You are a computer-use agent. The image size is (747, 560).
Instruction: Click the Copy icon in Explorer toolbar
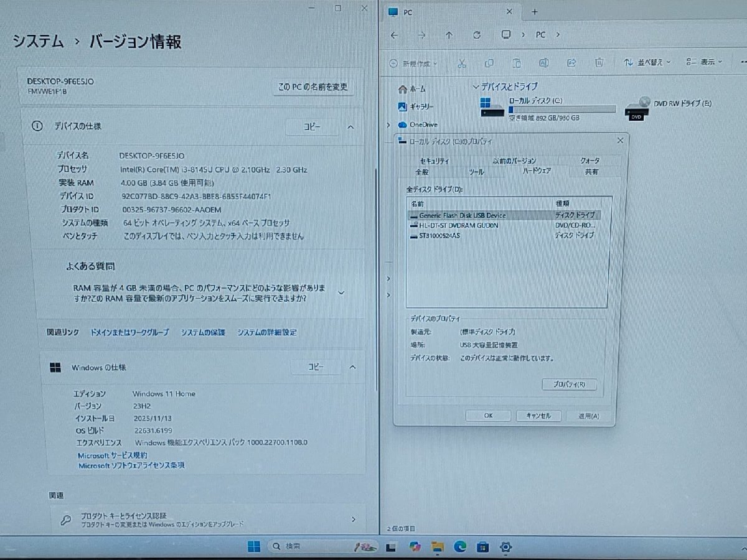(489, 63)
